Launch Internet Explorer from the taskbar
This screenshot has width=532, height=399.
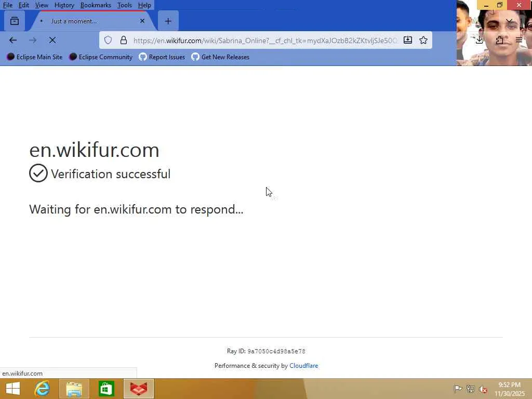tap(42, 389)
